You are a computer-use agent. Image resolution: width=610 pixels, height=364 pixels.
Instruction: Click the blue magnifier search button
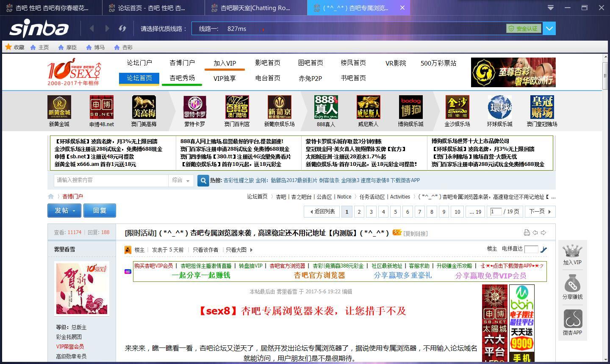pos(203,180)
